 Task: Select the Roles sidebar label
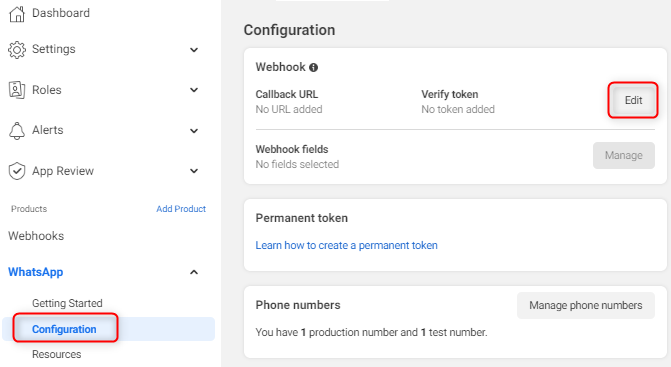coord(47,90)
